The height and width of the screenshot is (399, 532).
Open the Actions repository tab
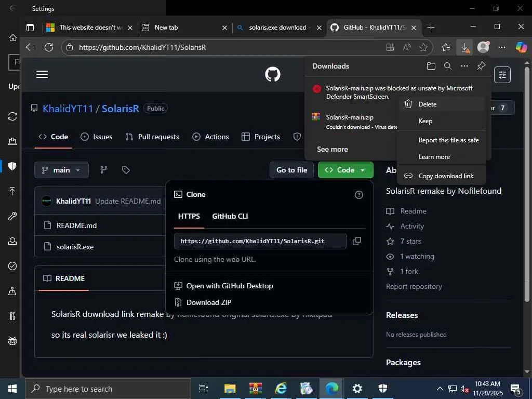click(x=210, y=137)
